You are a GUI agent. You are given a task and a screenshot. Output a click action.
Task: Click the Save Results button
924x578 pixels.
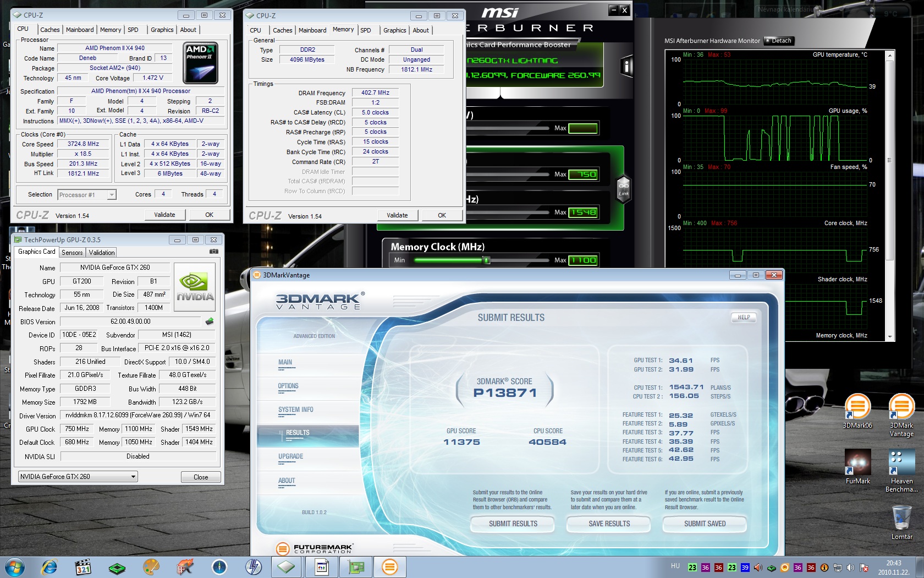(x=609, y=524)
